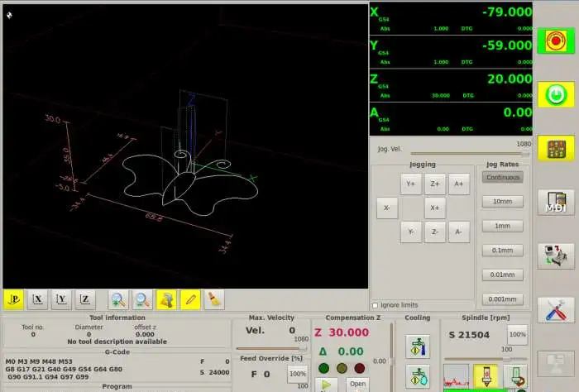Viewport: 579px width, 392px height.
Task: Click 'No tool description available' text
Action: (x=117, y=342)
